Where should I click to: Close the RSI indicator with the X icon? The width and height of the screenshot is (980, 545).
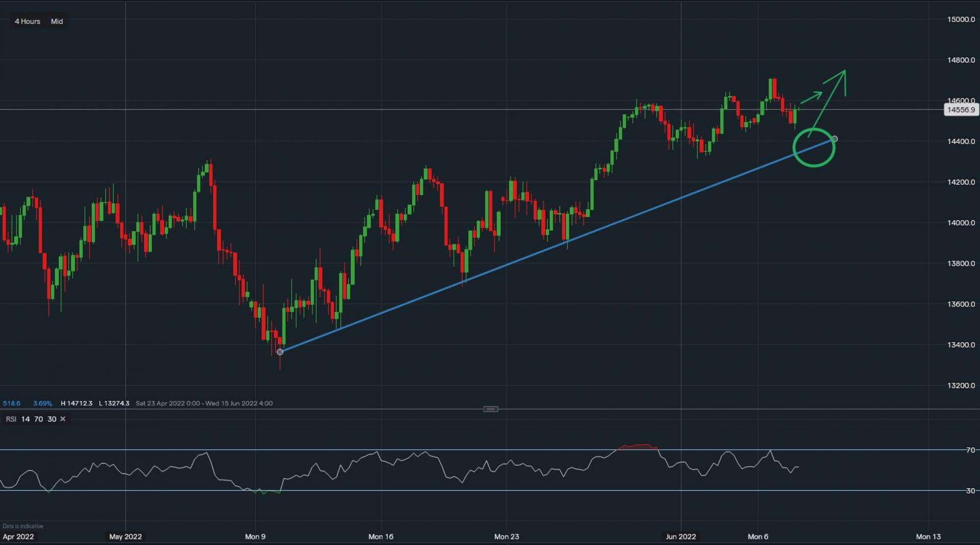pos(63,419)
